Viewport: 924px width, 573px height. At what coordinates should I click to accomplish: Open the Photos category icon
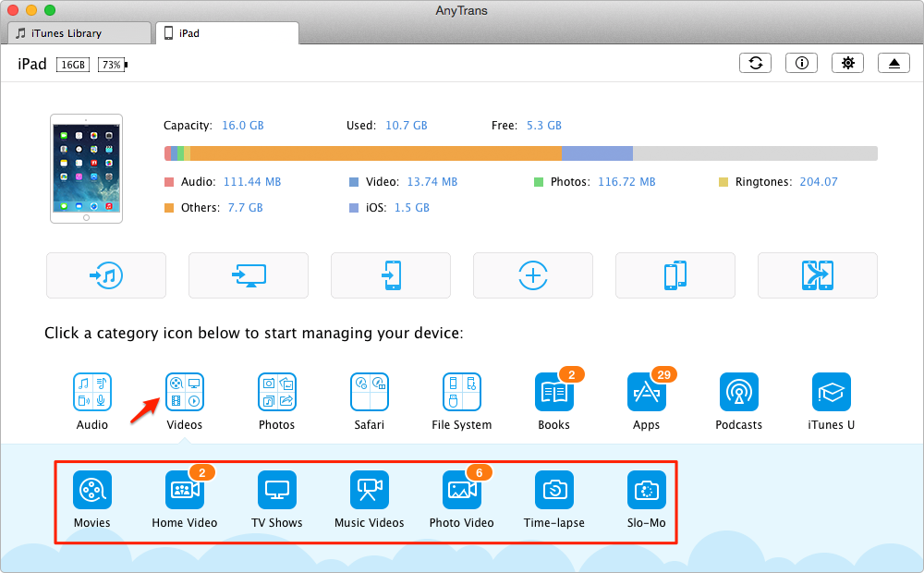[x=277, y=392]
